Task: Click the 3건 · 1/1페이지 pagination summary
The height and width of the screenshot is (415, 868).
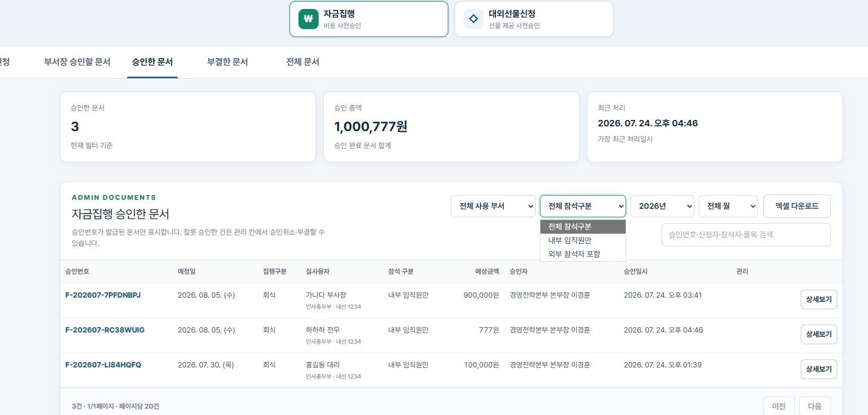Action: 115,406
